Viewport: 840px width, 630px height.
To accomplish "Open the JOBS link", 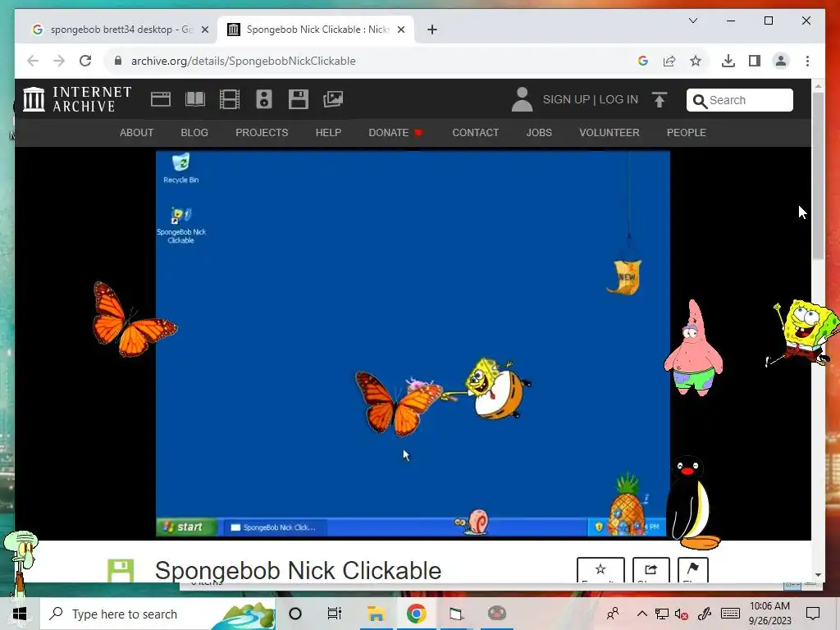I will coord(539,132).
